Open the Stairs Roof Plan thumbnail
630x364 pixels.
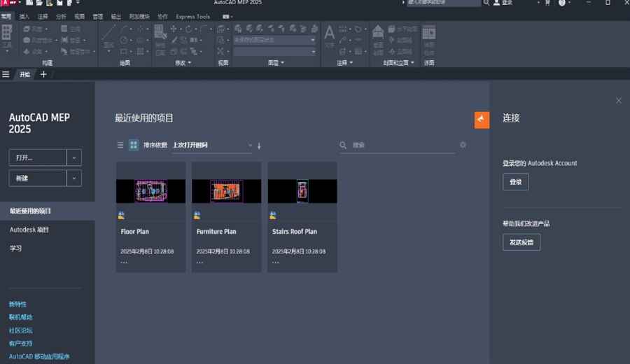[302, 191]
